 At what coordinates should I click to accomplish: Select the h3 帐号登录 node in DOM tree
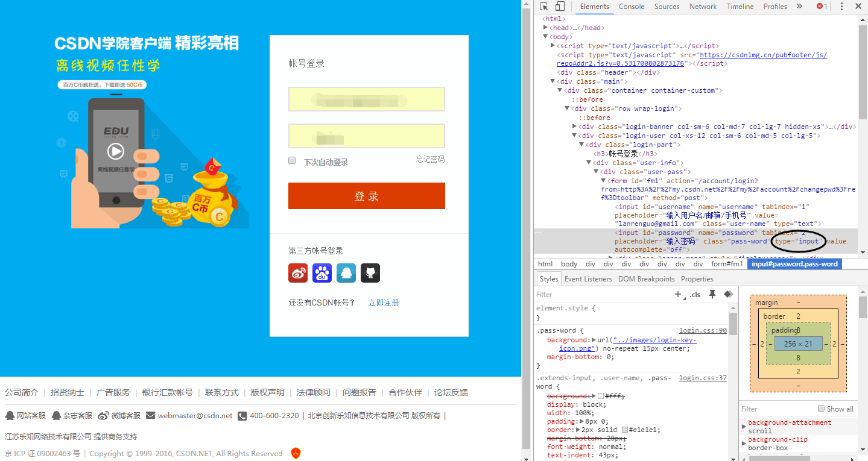(625, 154)
